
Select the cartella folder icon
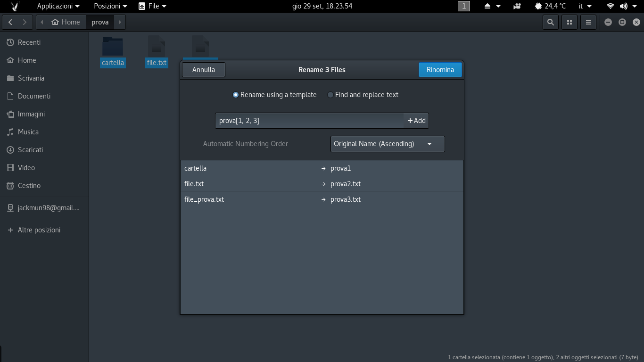click(113, 46)
